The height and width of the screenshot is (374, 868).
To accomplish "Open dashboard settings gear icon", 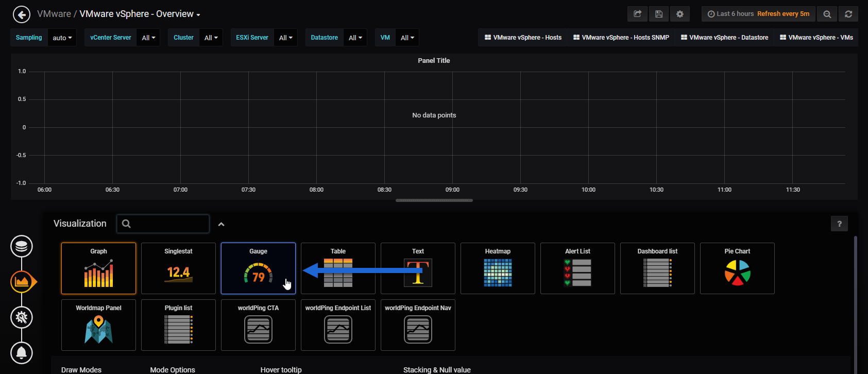I will pyautogui.click(x=680, y=14).
